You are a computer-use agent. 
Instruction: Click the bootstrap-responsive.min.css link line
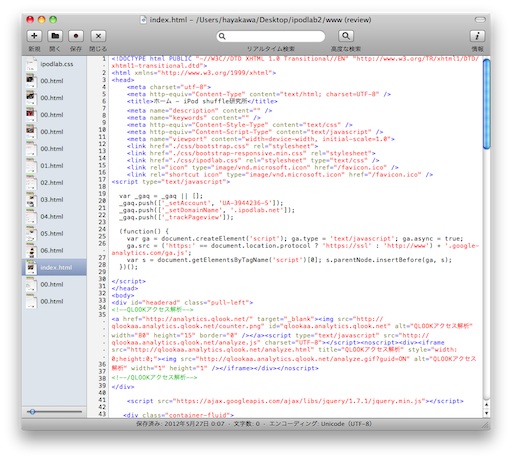[x=251, y=153]
